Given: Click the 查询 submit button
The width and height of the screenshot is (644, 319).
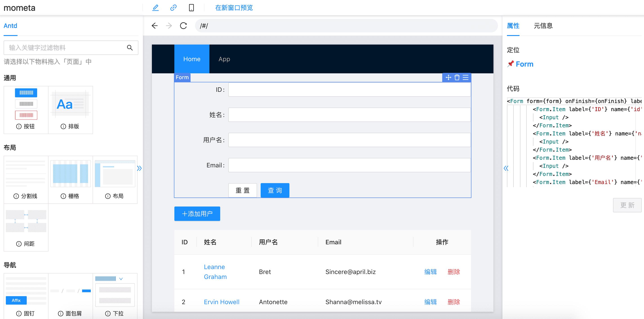Looking at the screenshot, I should tap(275, 190).
